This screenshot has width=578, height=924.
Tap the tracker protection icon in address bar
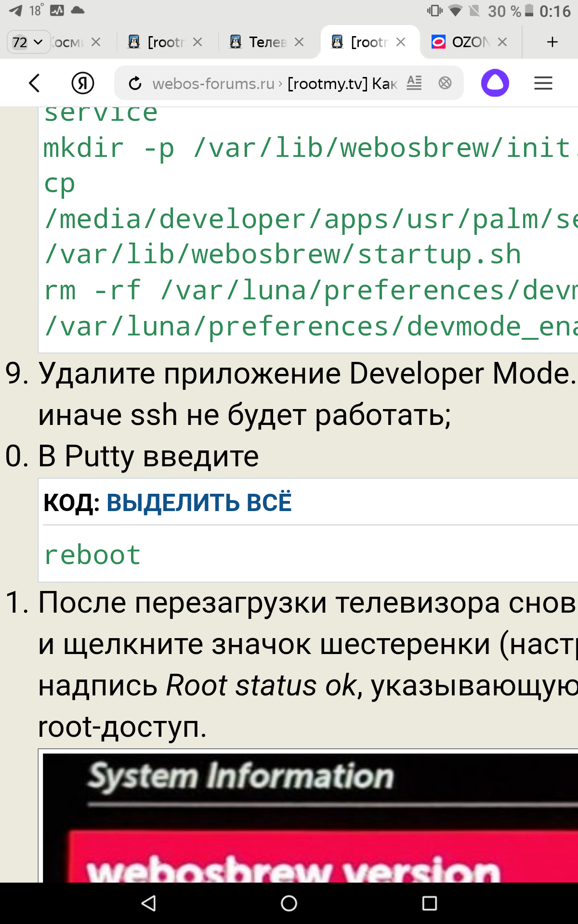pyautogui.click(x=445, y=83)
